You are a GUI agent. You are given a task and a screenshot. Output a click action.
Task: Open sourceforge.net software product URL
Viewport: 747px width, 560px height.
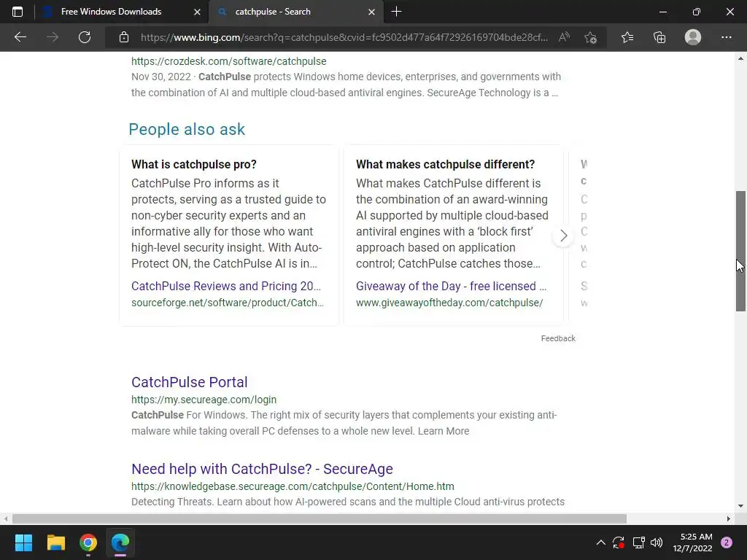click(228, 303)
